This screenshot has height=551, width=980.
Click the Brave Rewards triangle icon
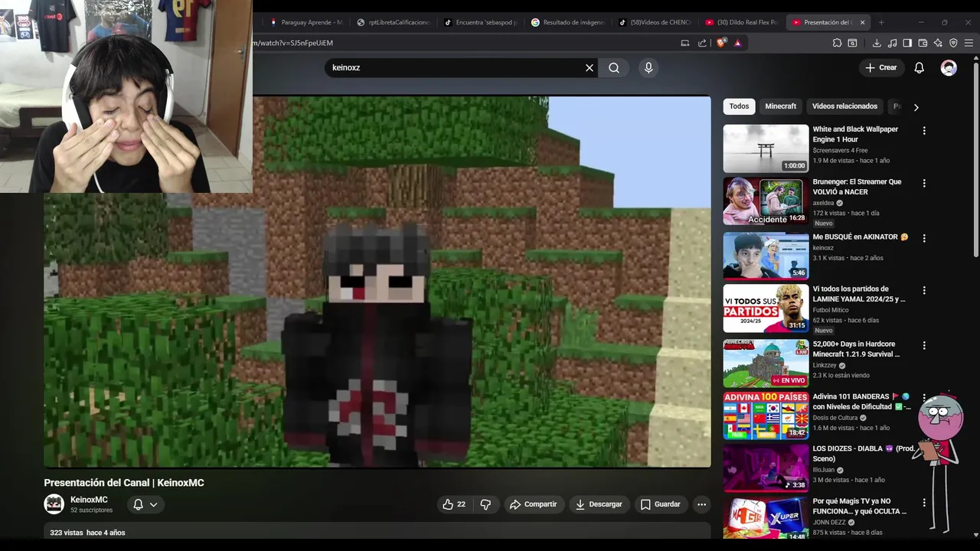click(x=738, y=43)
